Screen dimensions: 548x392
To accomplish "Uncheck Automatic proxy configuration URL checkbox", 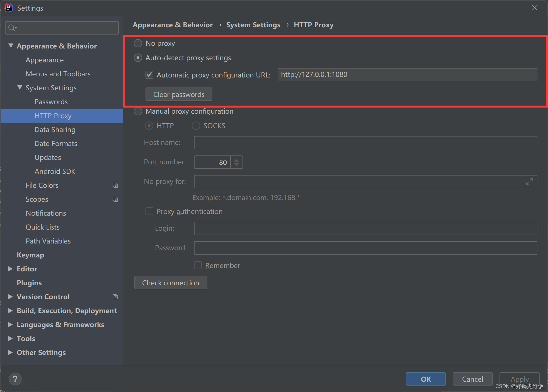I will coord(149,75).
